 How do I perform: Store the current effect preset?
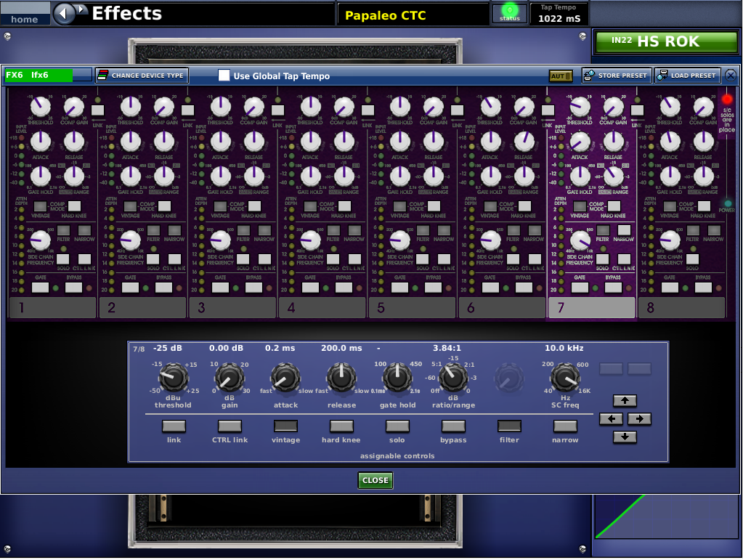[x=616, y=76]
